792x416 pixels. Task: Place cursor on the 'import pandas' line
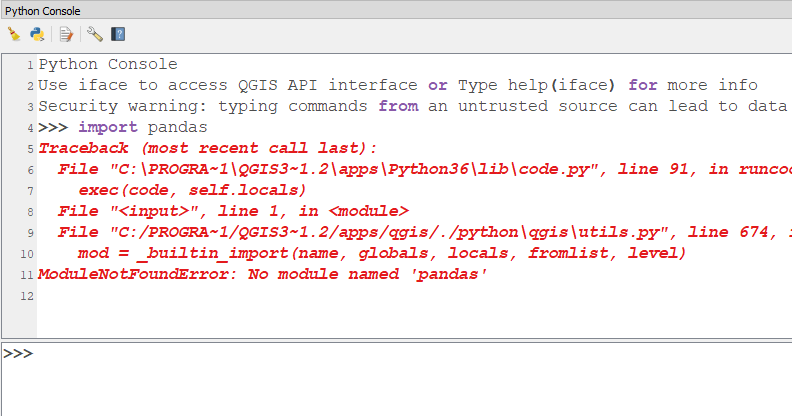point(123,127)
